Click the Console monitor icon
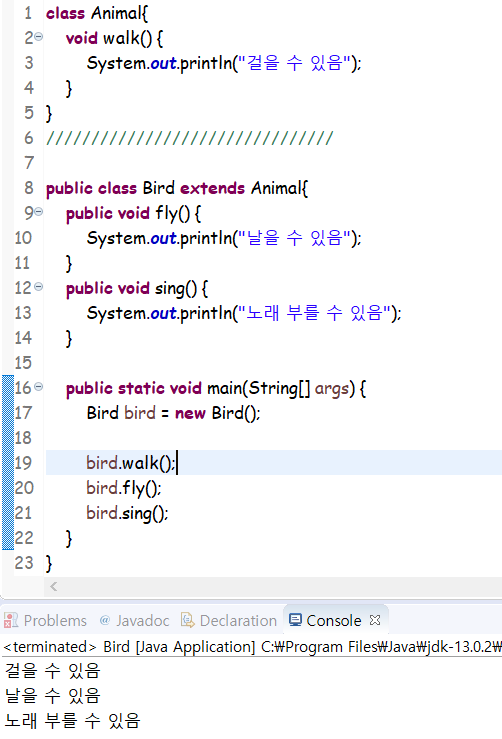The image size is (502, 739). (296, 620)
